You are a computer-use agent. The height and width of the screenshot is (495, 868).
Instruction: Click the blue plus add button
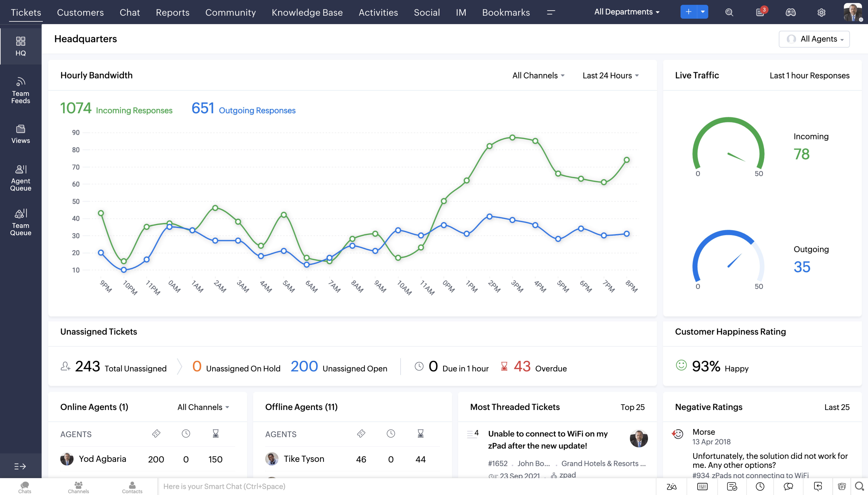688,12
